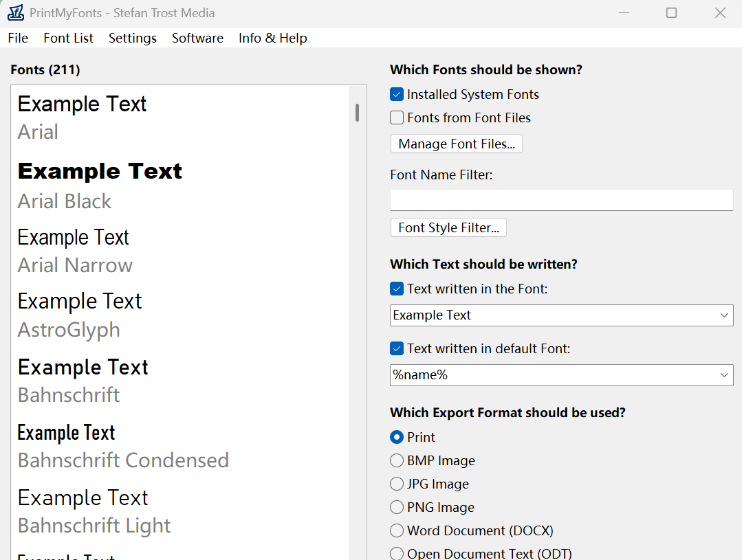
Task: Select BMP Image export format
Action: pyautogui.click(x=397, y=460)
